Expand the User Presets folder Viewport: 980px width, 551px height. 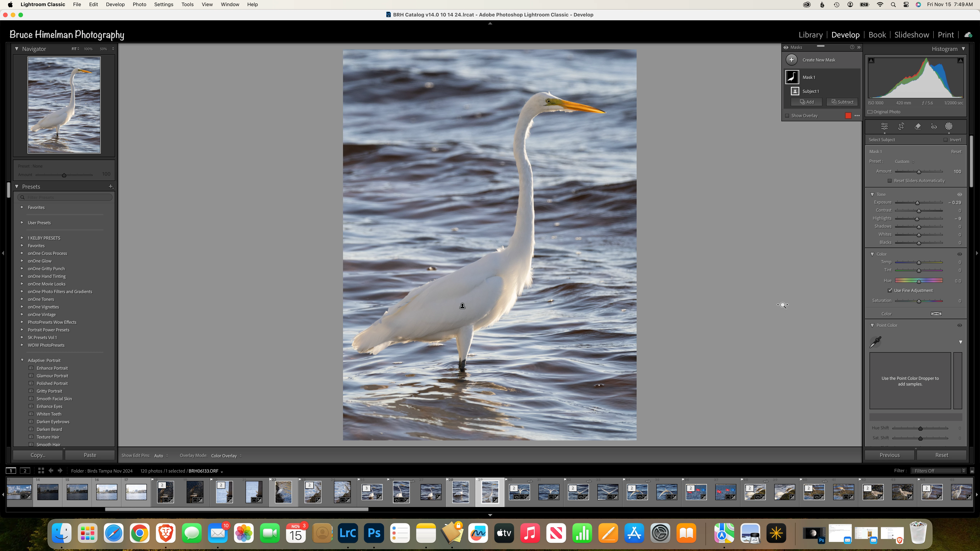tap(22, 223)
